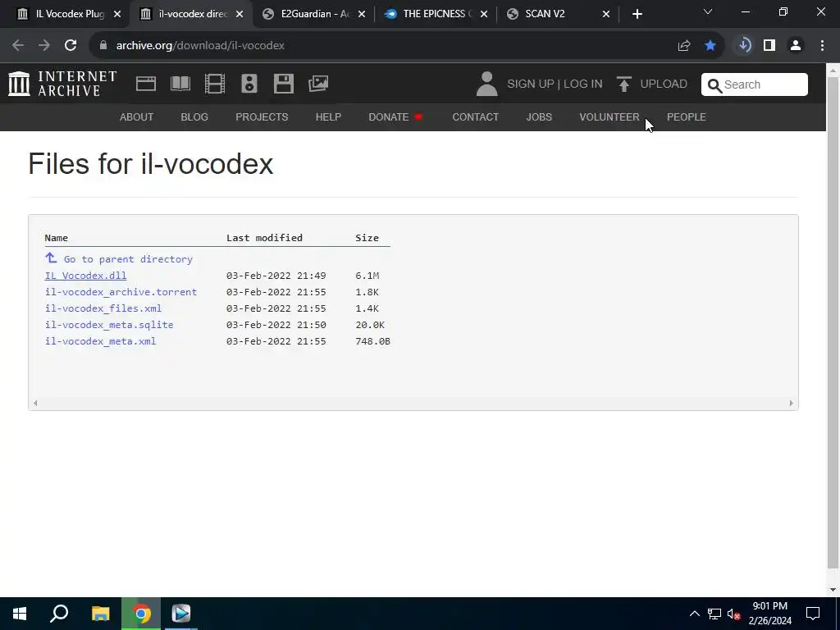Click the upload arrow icon
The height and width of the screenshot is (630, 840).
[623, 84]
